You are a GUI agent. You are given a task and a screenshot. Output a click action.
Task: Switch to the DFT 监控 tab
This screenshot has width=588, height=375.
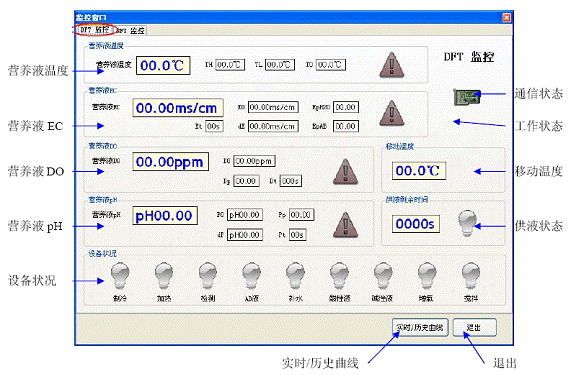point(94,30)
